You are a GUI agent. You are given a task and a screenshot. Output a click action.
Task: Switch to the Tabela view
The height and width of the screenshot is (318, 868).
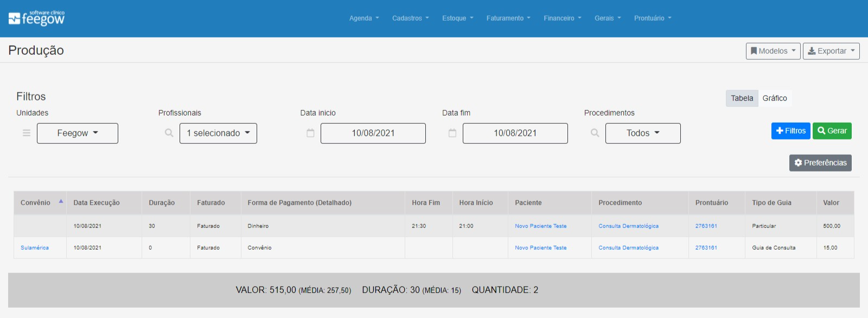(742, 98)
